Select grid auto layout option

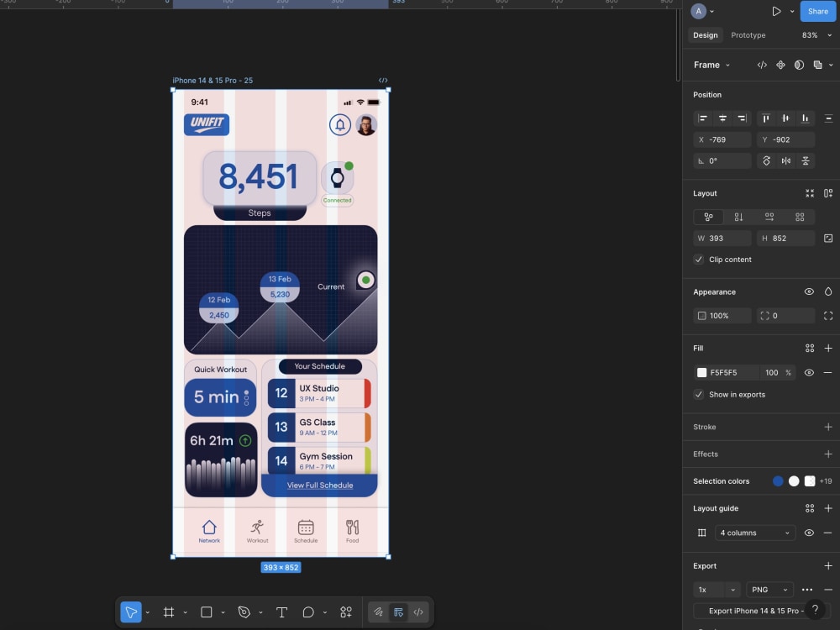click(x=800, y=217)
